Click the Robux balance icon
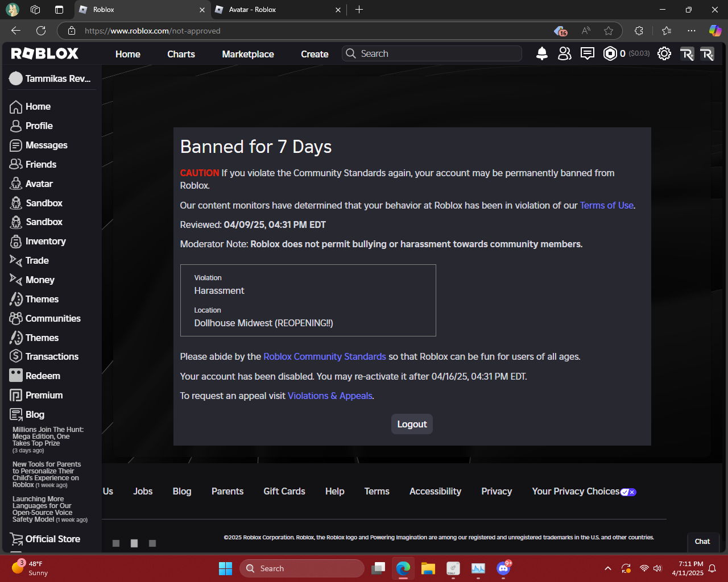The image size is (728, 582). pyautogui.click(x=610, y=53)
